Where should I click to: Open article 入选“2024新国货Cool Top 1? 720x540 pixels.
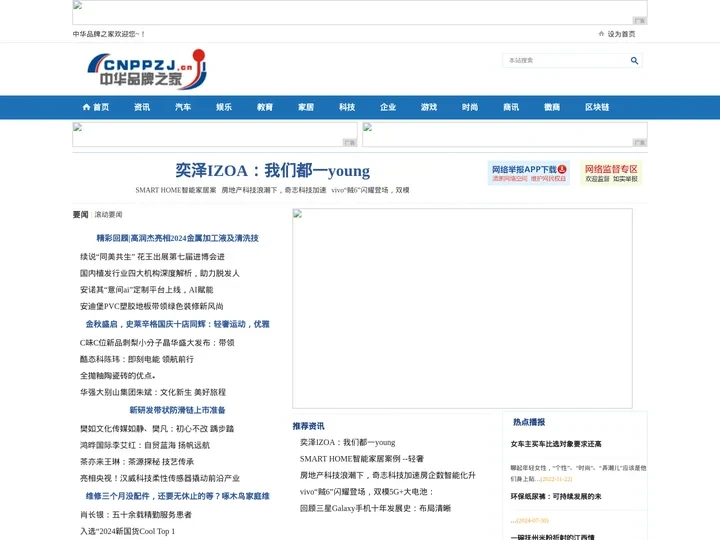pyautogui.click(x=127, y=531)
